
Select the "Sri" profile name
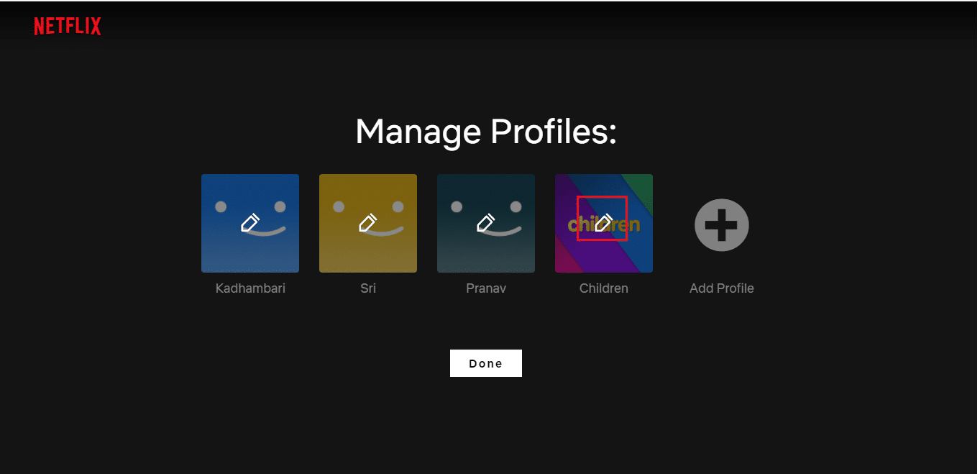point(368,288)
